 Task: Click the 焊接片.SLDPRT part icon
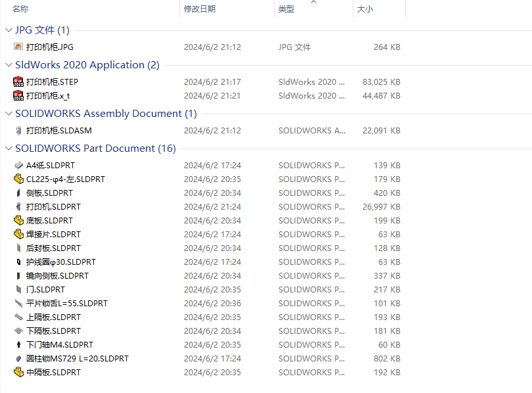(x=18, y=234)
